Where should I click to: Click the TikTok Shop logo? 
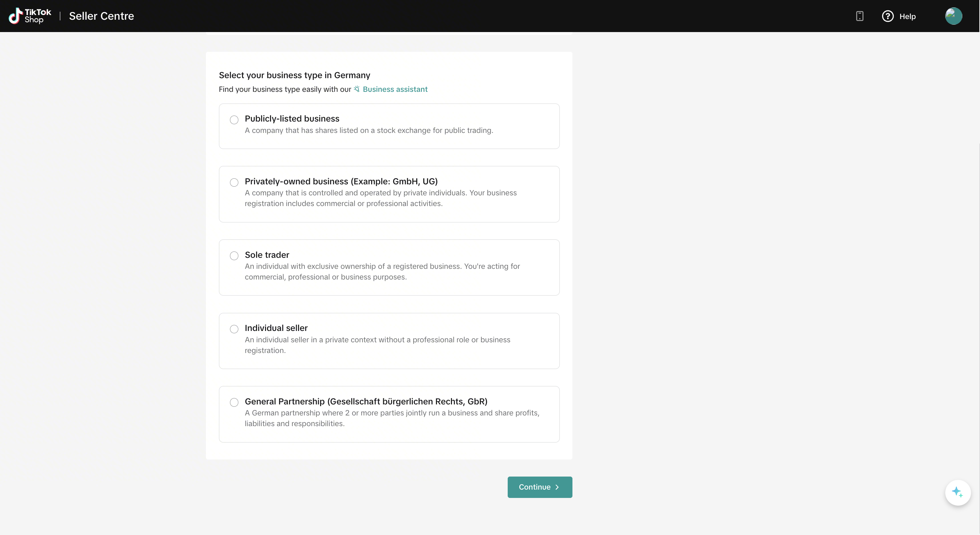30,16
